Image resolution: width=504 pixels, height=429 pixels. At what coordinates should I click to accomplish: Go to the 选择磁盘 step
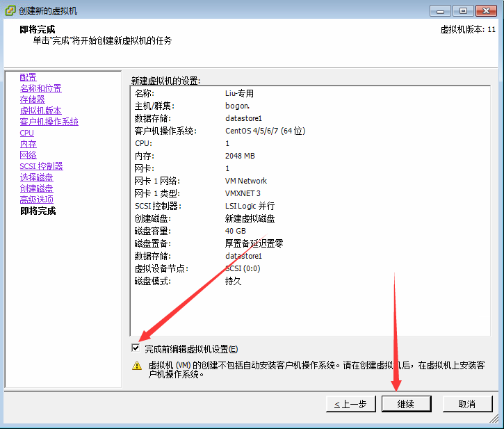click(36, 177)
